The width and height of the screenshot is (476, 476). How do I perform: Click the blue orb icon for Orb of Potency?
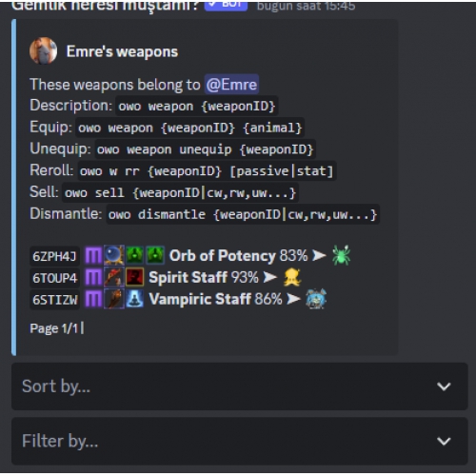114,255
